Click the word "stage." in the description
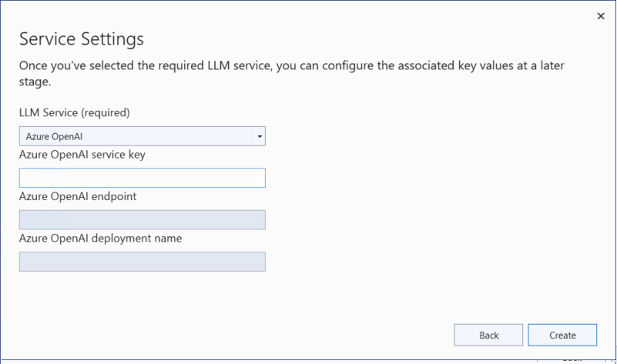This screenshot has height=364, width=617. [35, 82]
